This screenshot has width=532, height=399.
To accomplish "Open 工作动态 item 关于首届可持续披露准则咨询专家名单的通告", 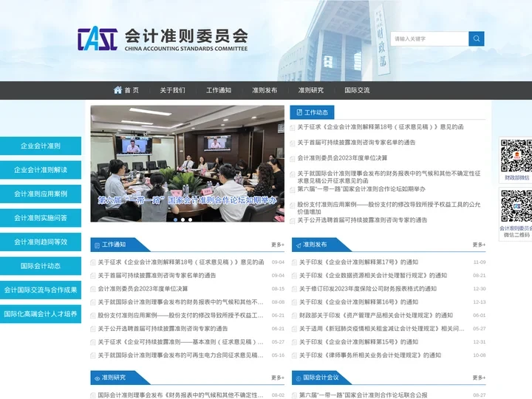I will click(356, 143).
